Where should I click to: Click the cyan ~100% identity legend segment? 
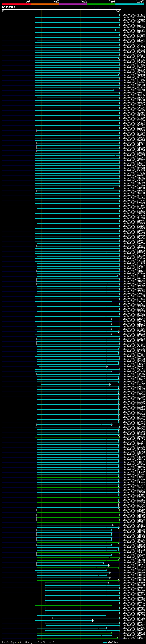[x=130, y=4]
